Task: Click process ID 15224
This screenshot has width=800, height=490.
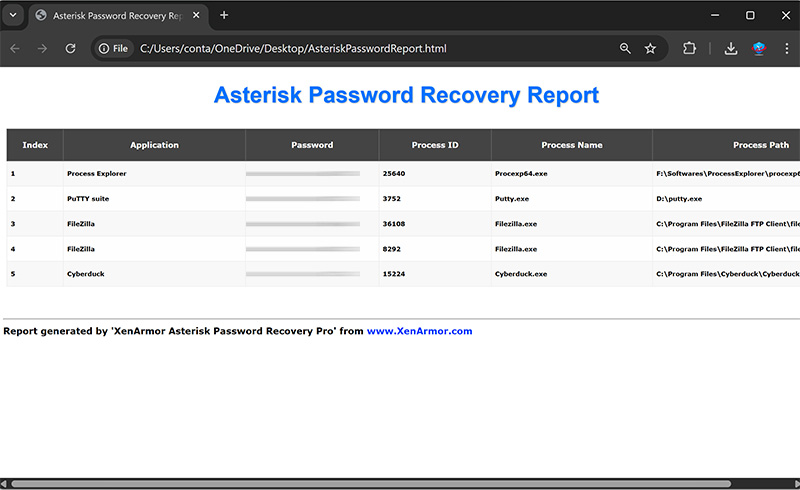Action: (394, 274)
